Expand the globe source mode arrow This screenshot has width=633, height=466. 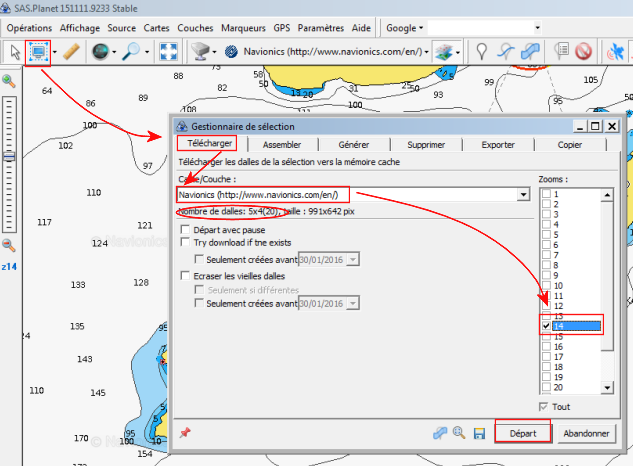(x=114, y=52)
